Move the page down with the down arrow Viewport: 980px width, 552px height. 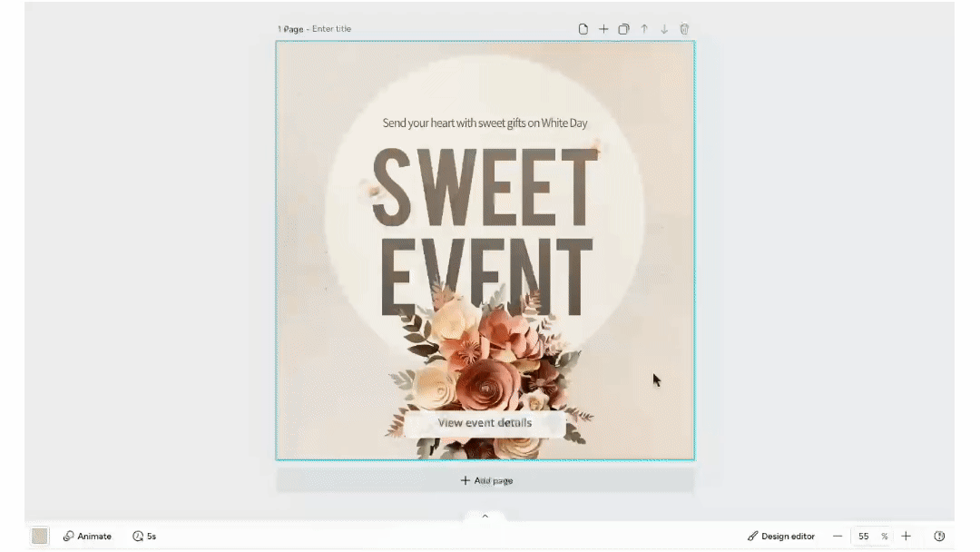(664, 29)
